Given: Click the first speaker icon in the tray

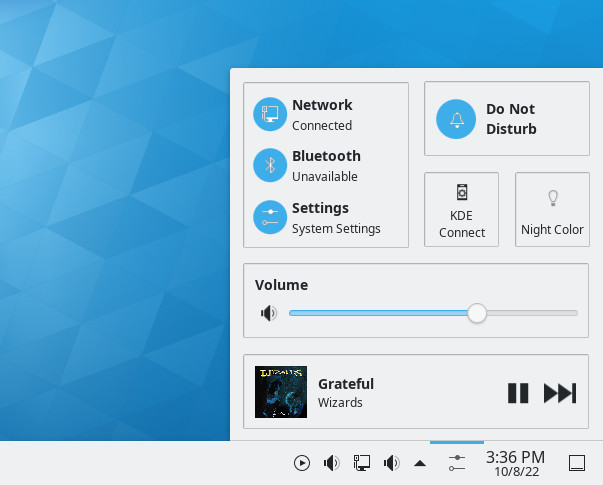Looking at the screenshot, I should click(331, 463).
